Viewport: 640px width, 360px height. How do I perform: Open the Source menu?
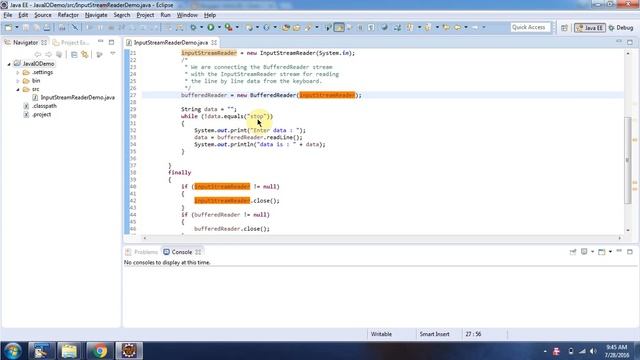(43, 15)
